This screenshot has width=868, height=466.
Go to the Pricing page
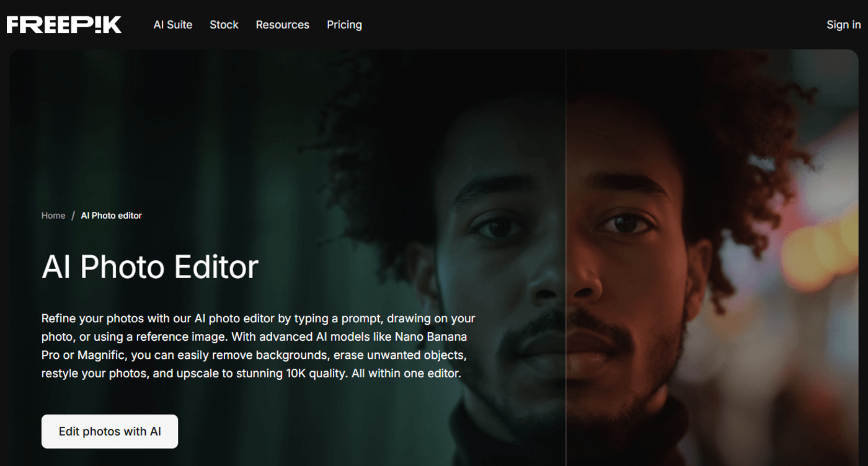tap(344, 25)
